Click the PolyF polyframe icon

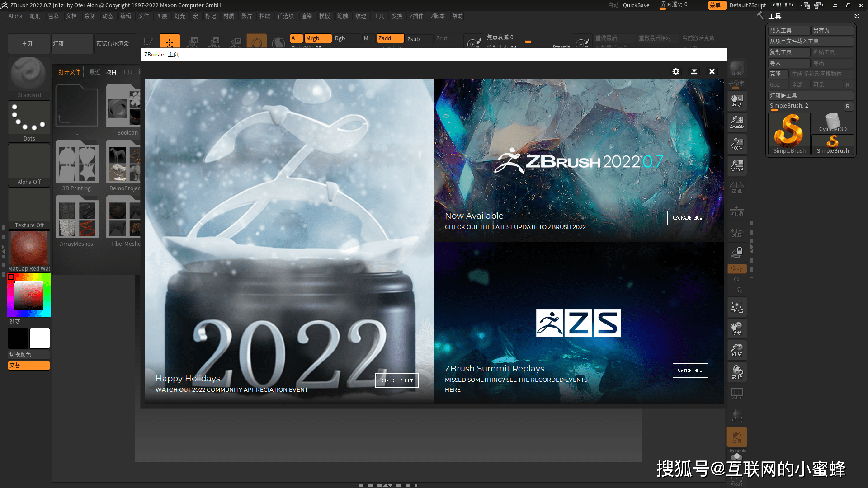737,394
